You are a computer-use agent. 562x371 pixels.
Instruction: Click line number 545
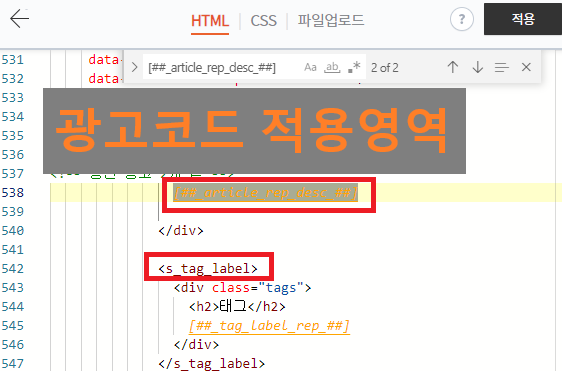coord(13,325)
